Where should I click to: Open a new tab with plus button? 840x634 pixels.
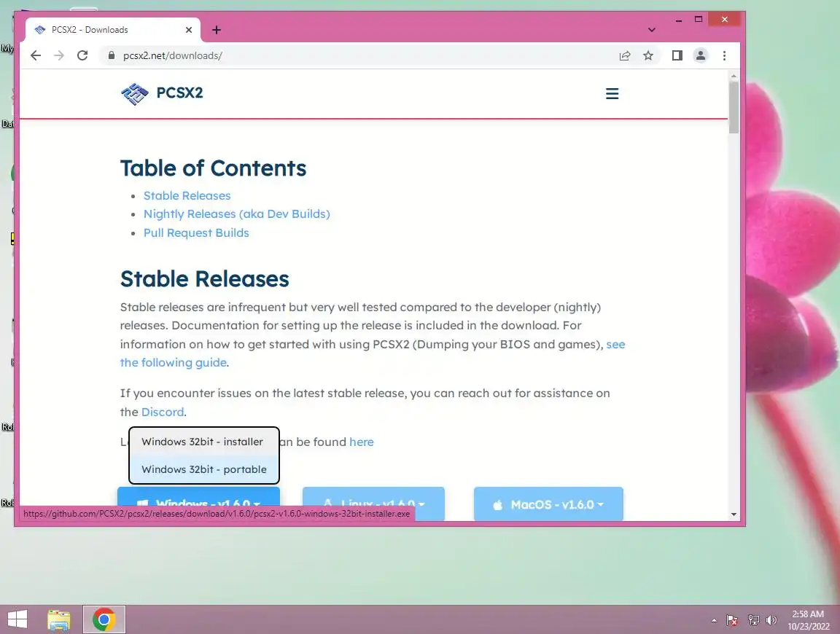coord(217,30)
